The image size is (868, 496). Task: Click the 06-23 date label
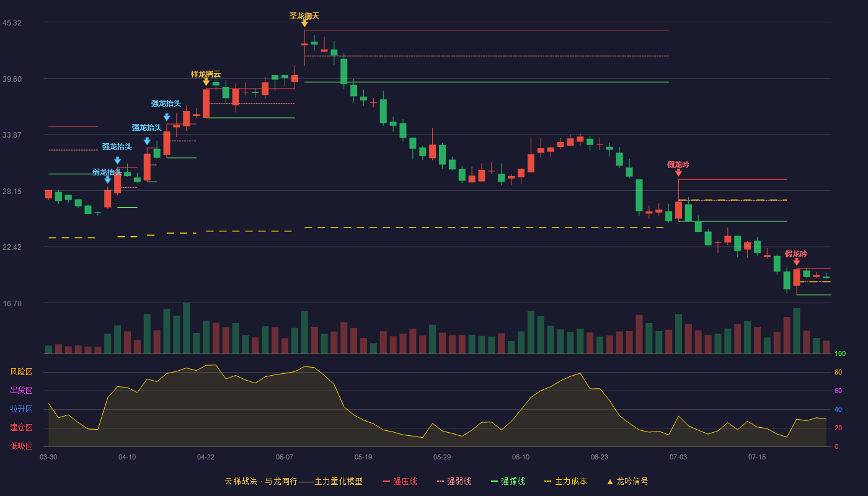tap(600, 457)
